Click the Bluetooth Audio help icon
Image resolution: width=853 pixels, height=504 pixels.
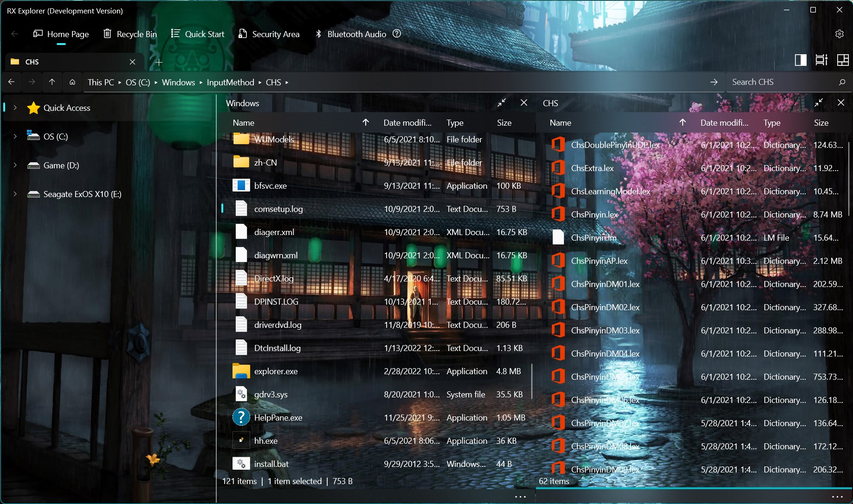pyautogui.click(x=397, y=33)
